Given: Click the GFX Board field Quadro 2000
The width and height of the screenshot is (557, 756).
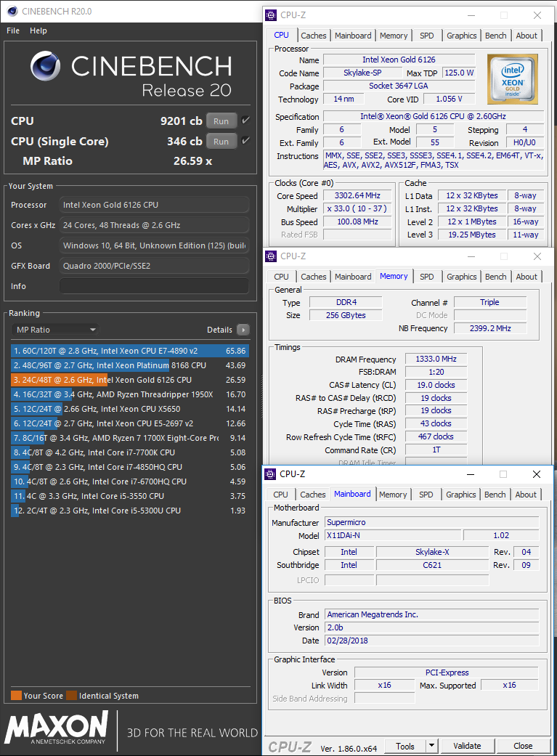Looking at the screenshot, I should [155, 266].
